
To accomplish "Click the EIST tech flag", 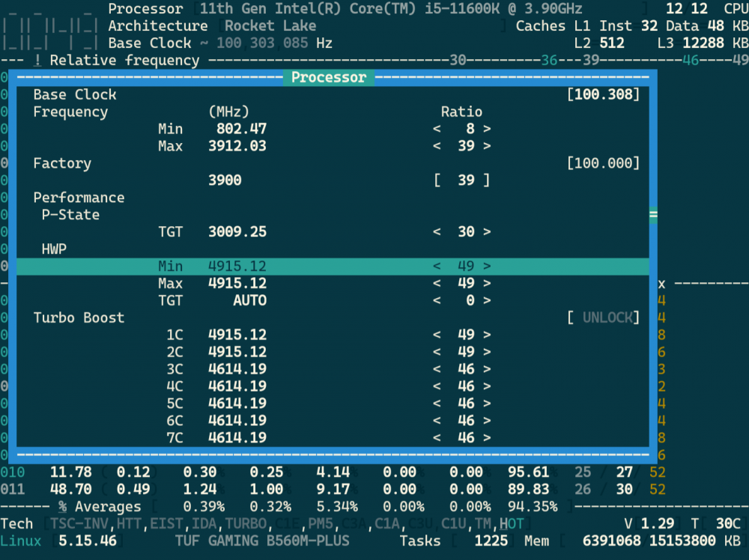I will pyautogui.click(x=167, y=524).
